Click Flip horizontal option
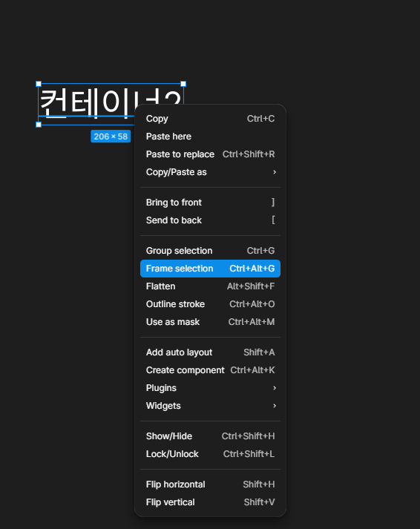The width and height of the screenshot is (420, 529). click(x=210, y=484)
